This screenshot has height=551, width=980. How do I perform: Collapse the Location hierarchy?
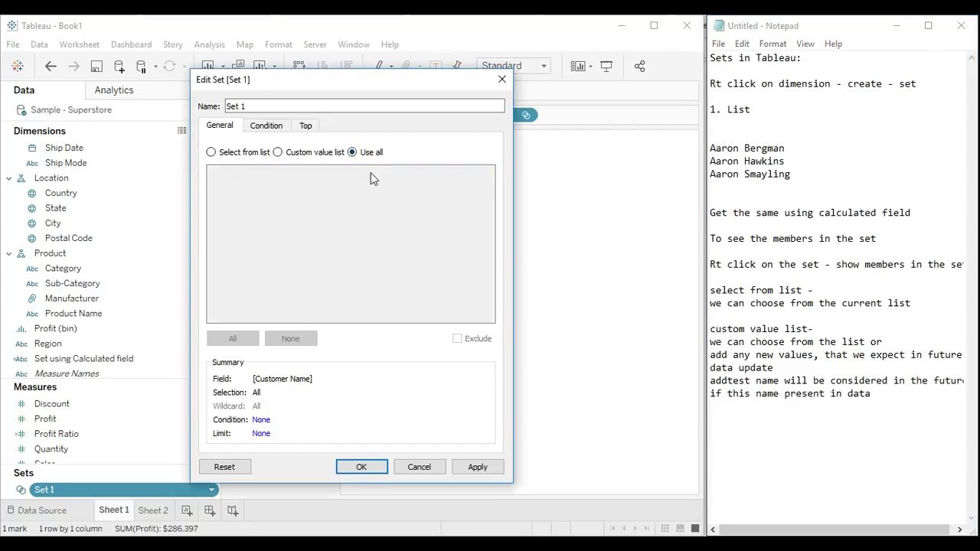pyautogui.click(x=9, y=178)
